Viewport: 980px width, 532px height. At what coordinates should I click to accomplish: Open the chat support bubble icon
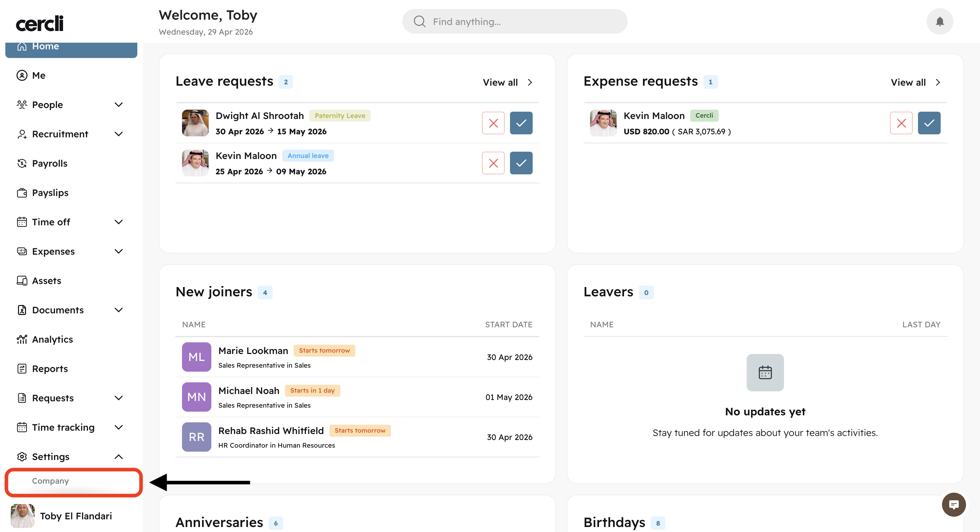(953, 505)
